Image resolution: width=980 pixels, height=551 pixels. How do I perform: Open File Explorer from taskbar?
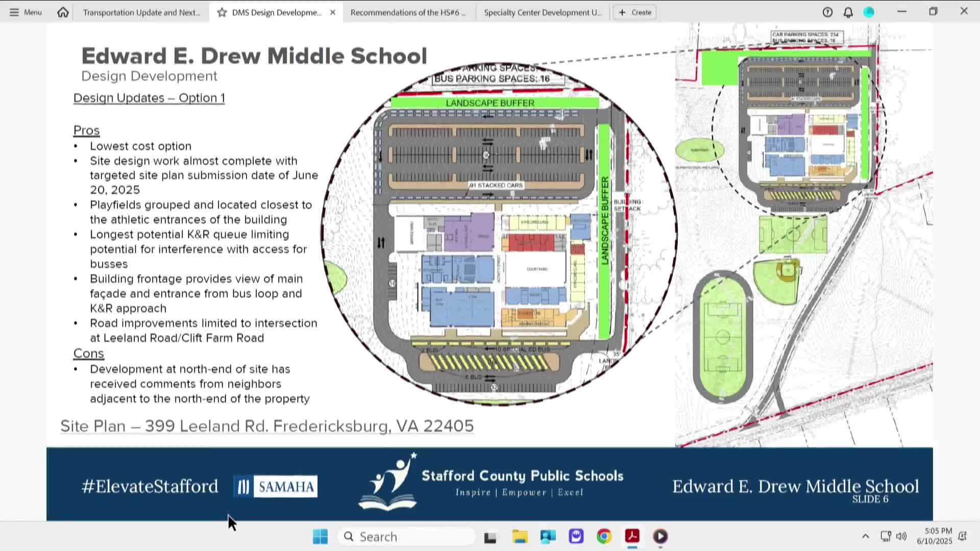point(520,537)
